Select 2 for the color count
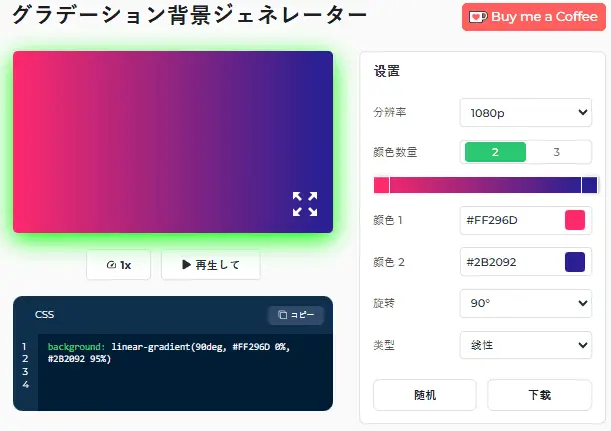 point(495,152)
